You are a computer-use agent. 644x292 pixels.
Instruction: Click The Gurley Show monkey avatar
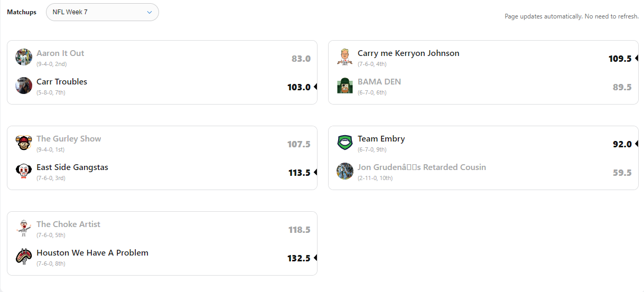(24, 143)
